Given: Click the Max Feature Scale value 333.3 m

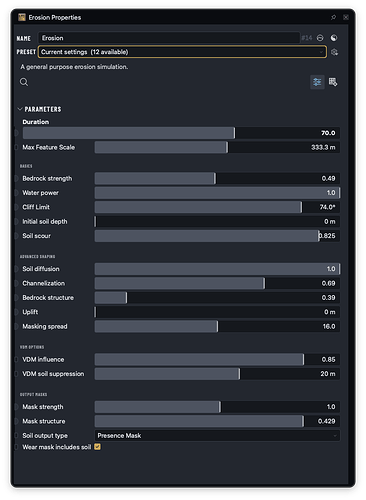Looking at the screenshot, I should 323,147.
